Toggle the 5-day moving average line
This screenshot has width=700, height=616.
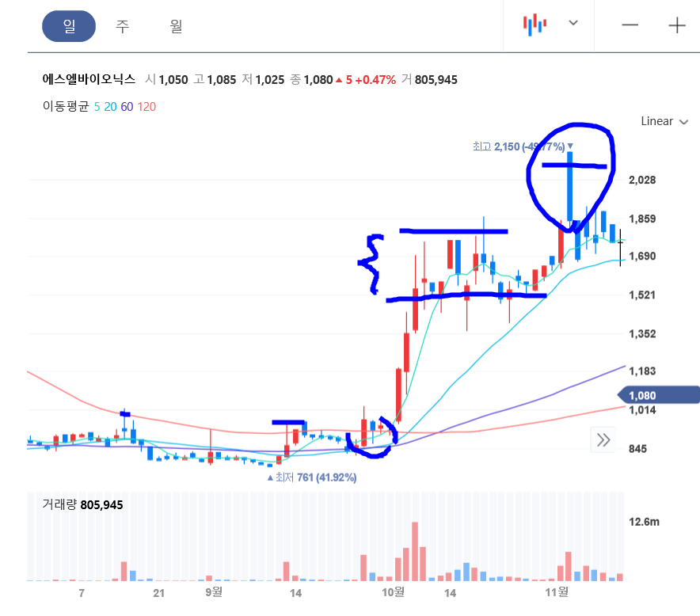[x=97, y=107]
